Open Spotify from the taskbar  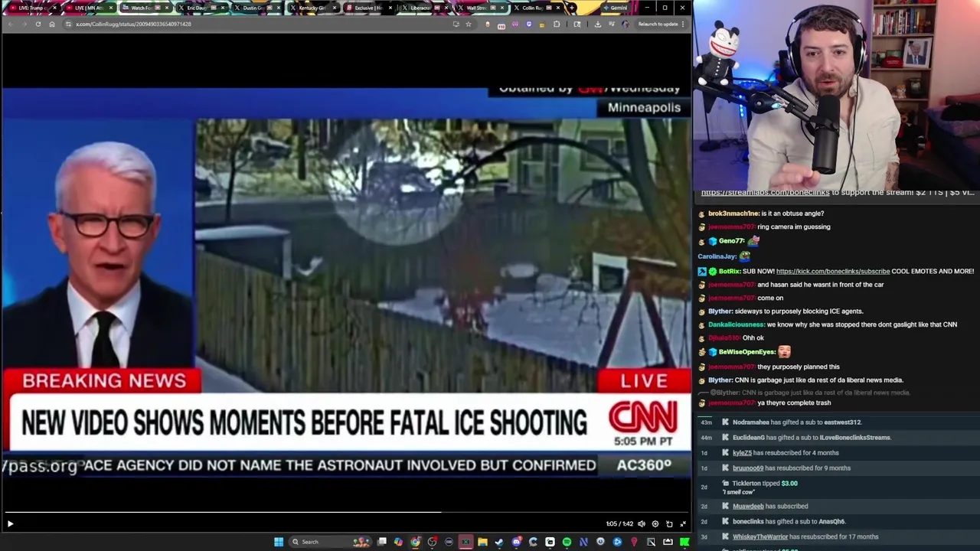[x=567, y=542]
